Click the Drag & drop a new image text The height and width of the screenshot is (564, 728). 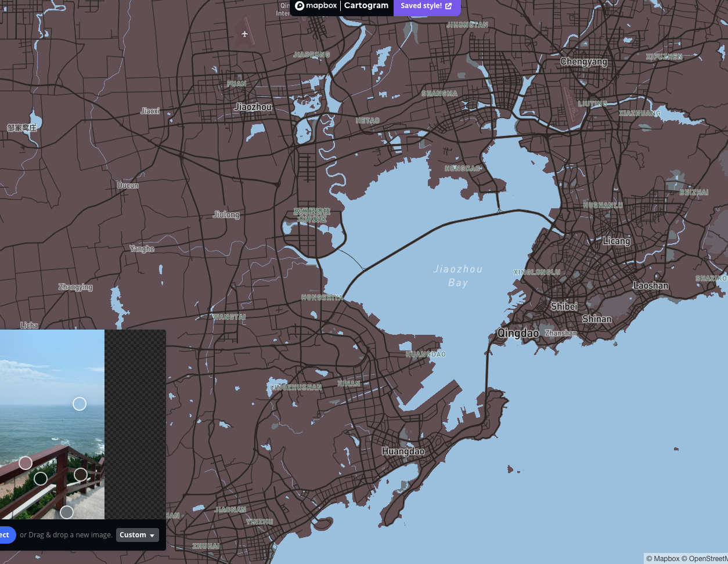pyautogui.click(x=66, y=534)
